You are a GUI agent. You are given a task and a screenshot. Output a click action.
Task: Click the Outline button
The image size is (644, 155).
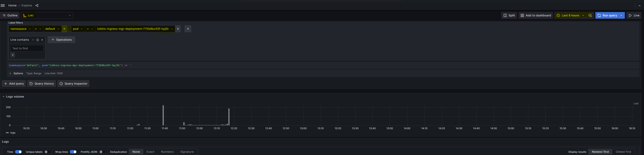pos(10,15)
